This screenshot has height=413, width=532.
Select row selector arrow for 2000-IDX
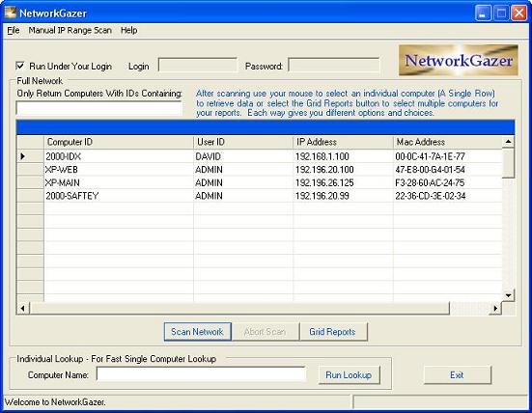point(30,156)
